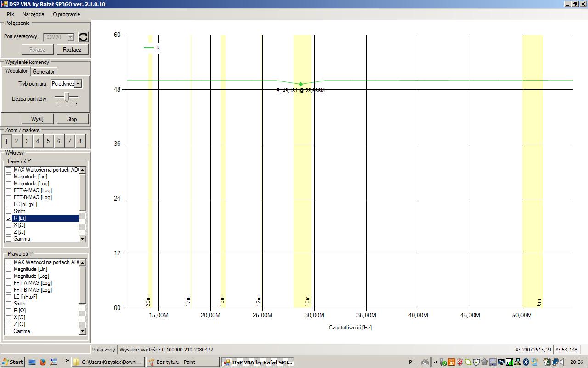This screenshot has width=588, height=368.
Task: Open the Narzędzia menu
Action: [x=33, y=14]
